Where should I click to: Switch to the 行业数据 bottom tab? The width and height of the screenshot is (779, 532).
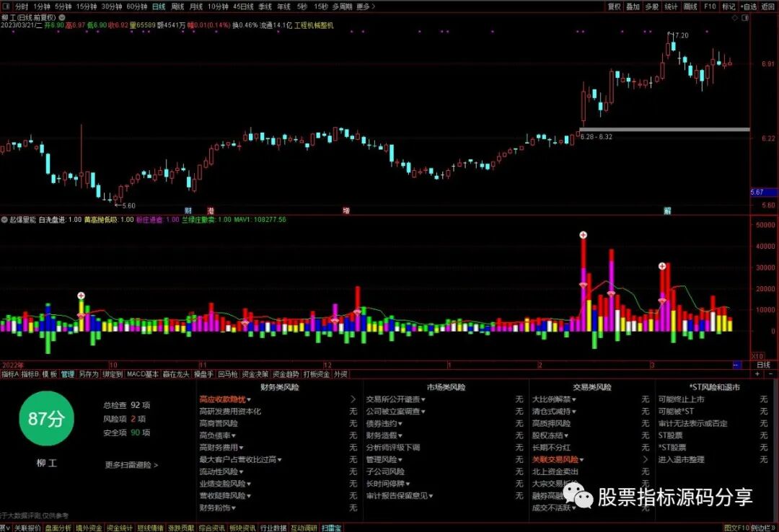273,528
